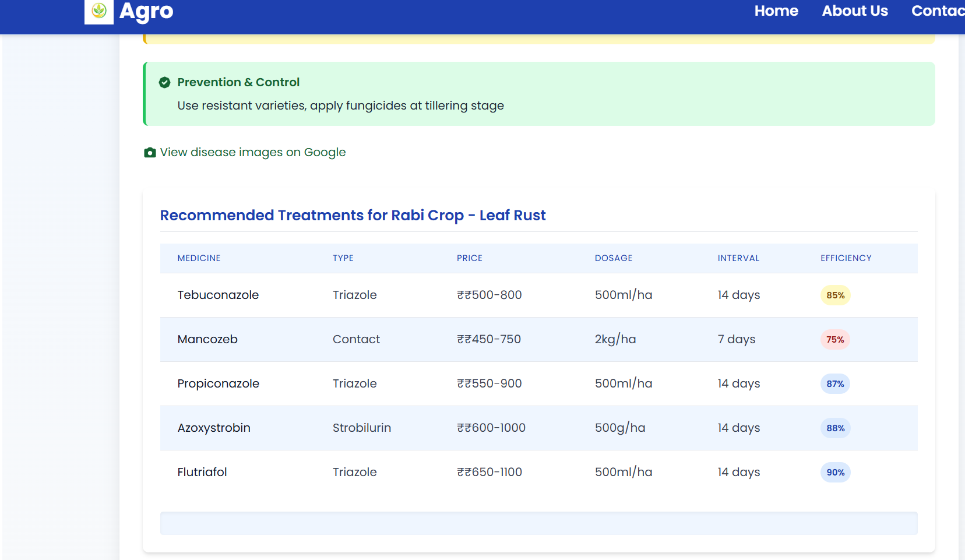Click the Triazole type in Tebuconazole row
The width and height of the screenshot is (965, 560).
click(355, 295)
